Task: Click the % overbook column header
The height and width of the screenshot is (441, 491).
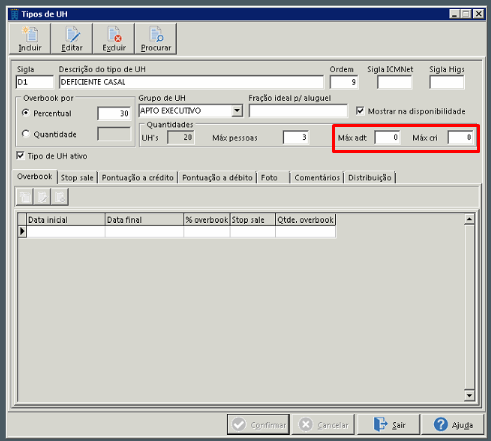Action: [x=207, y=220]
